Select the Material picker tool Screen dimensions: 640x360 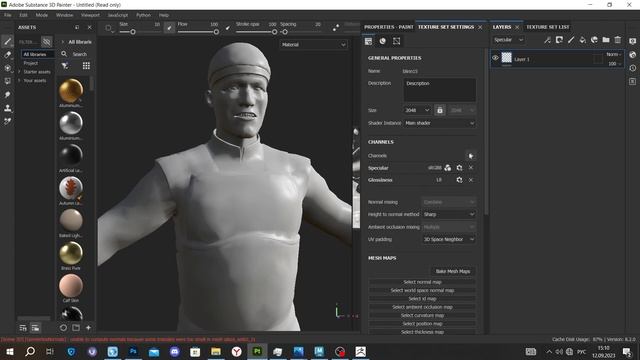point(7,121)
